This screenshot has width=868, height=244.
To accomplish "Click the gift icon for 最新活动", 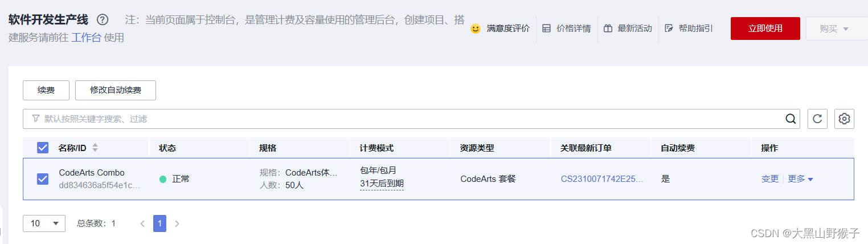I will [x=608, y=29].
